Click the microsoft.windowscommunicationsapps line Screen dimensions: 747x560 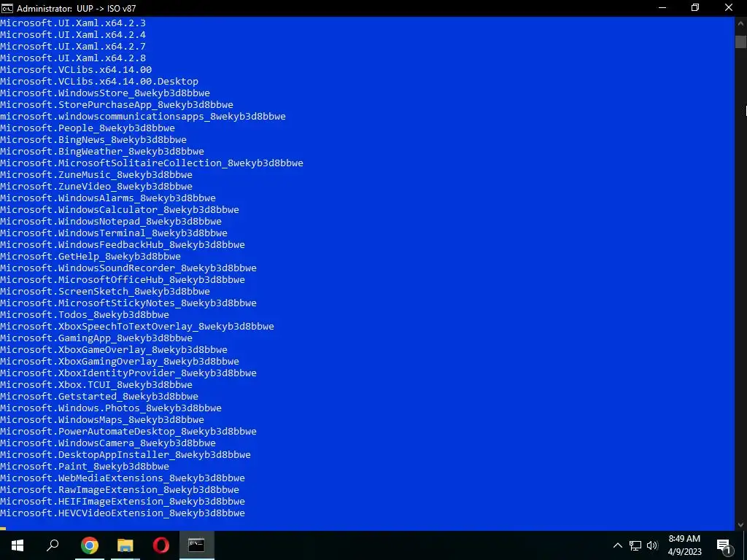coord(143,116)
